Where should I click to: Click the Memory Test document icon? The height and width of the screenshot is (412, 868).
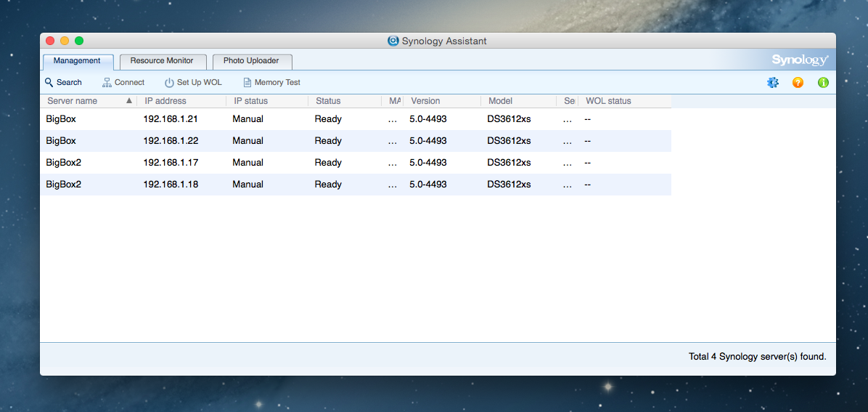coord(247,83)
